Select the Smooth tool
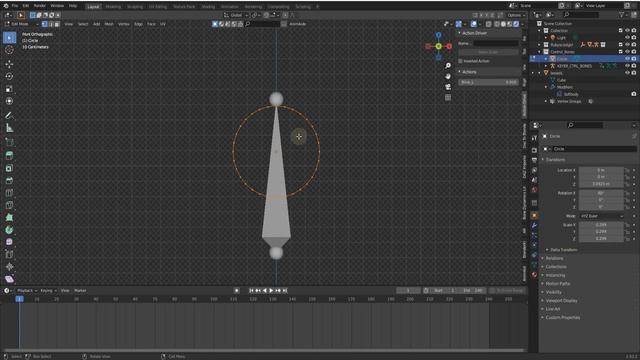Screen dimensions: 640x360 click(x=9, y=242)
